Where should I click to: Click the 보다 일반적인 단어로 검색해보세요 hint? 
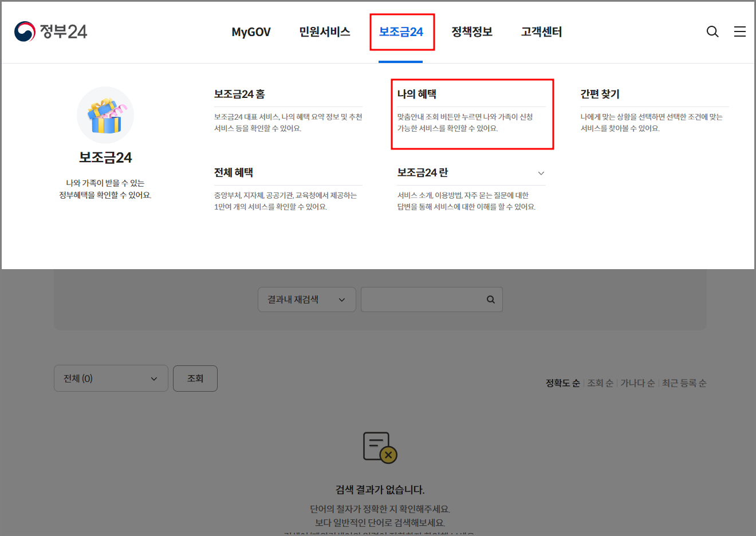coord(380,523)
